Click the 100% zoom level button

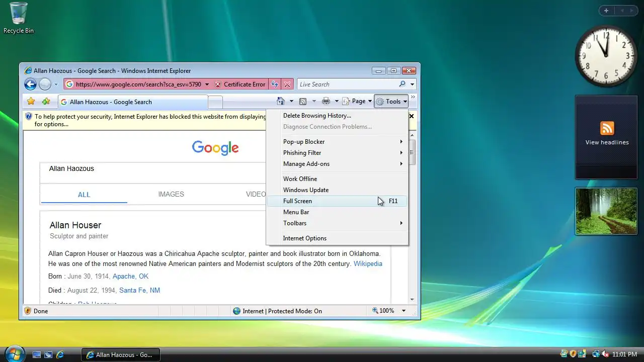pyautogui.click(x=383, y=311)
